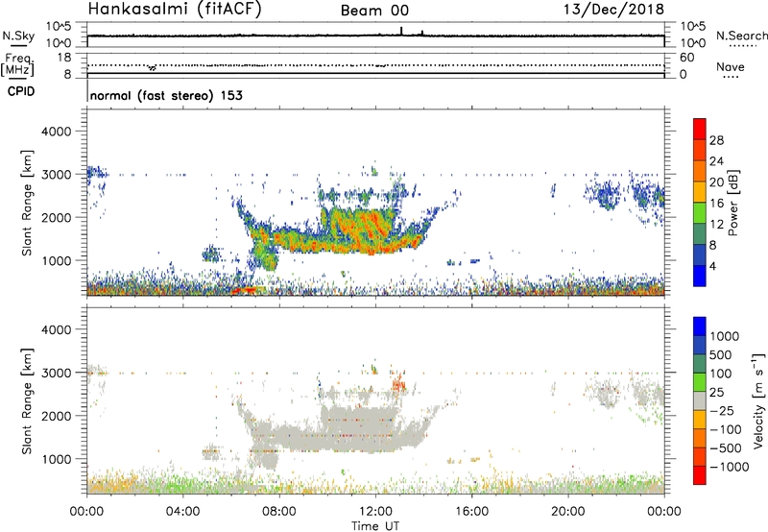Click 'Slant Range [km]' label of velocity panel
This screenshot has height=532, width=768.
click(27, 400)
